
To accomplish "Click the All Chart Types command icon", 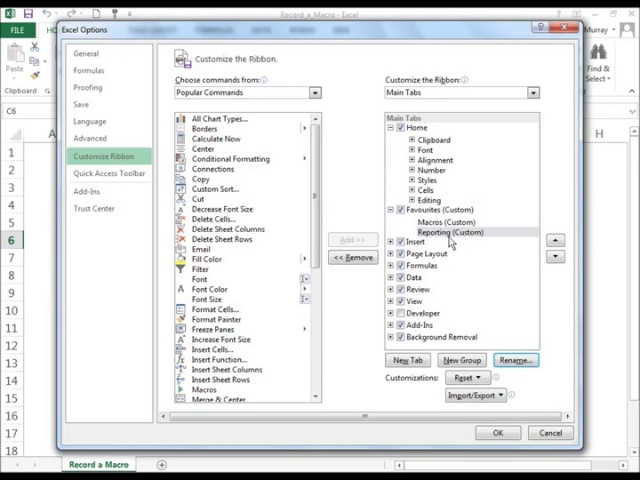I will 180,119.
